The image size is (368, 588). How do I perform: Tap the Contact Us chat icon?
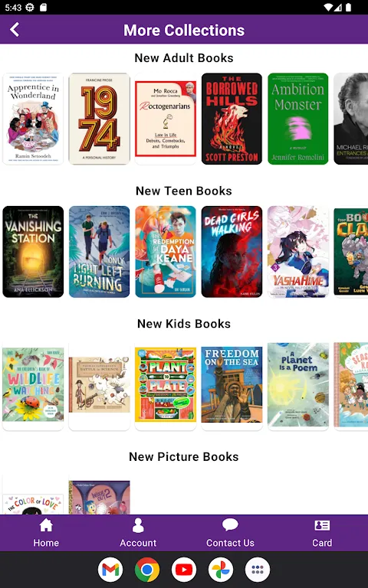230,525
